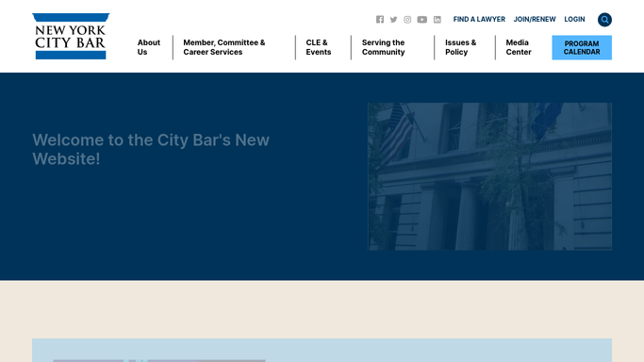The width and height of the screenshot is (644, 362).
Task: Open the Twitter bird icon link
Action: pos(393,19)
